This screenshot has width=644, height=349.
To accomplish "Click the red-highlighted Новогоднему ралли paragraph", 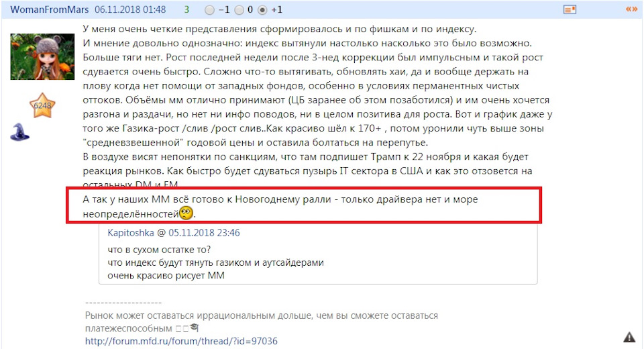I will click(304, 205).
